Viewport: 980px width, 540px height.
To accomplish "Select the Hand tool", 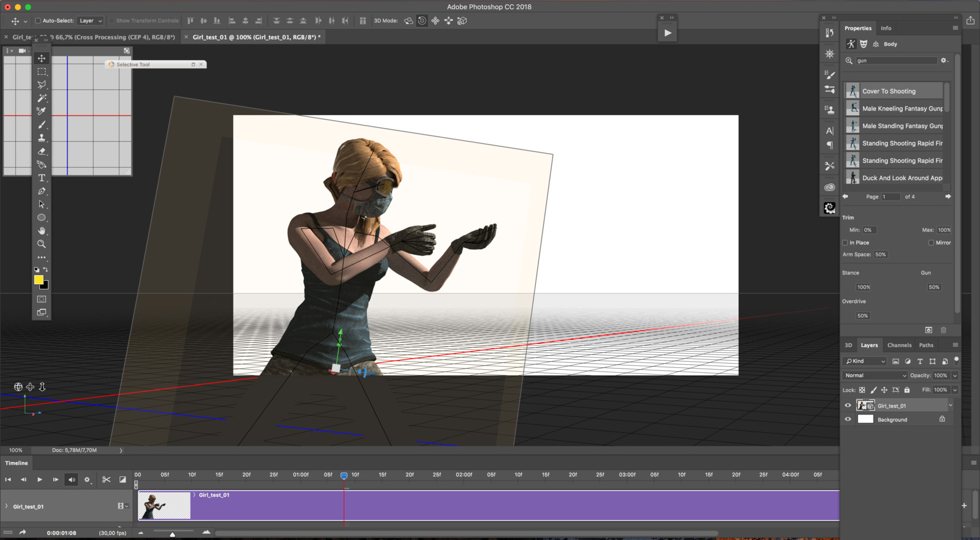I will [x=42, y=231].
